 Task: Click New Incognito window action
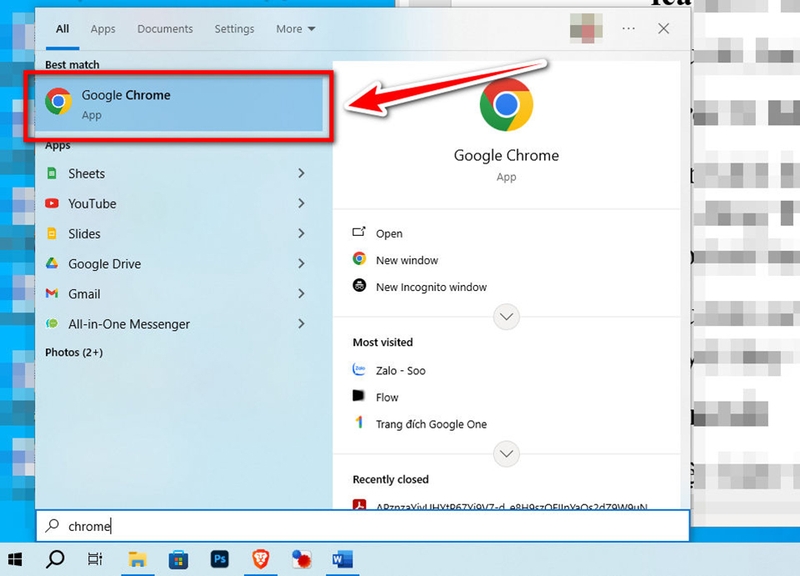431,287
